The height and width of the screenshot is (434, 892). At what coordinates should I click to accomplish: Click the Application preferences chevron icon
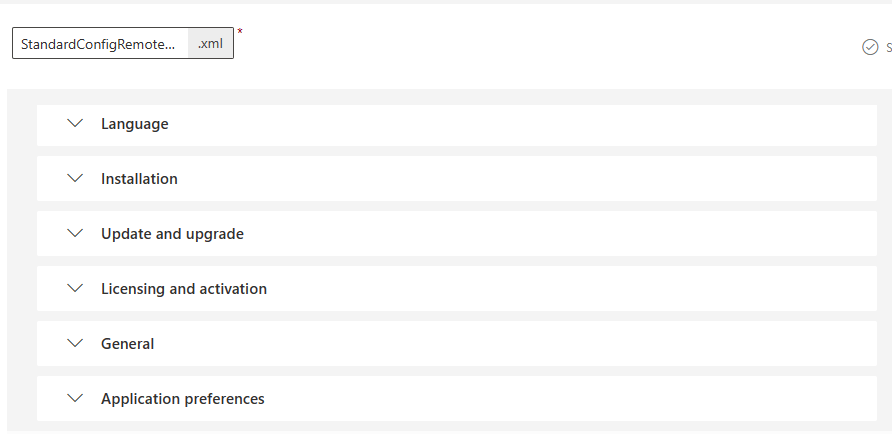tap(74, 399)
